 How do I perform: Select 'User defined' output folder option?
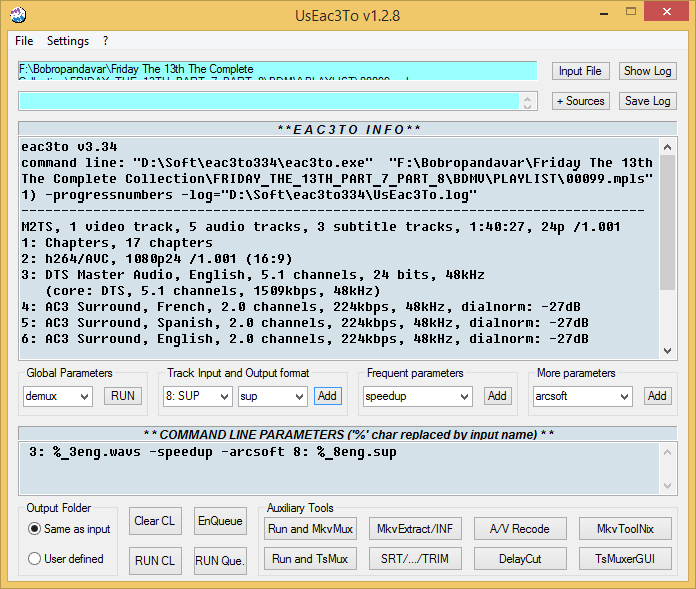click(66, 559)
